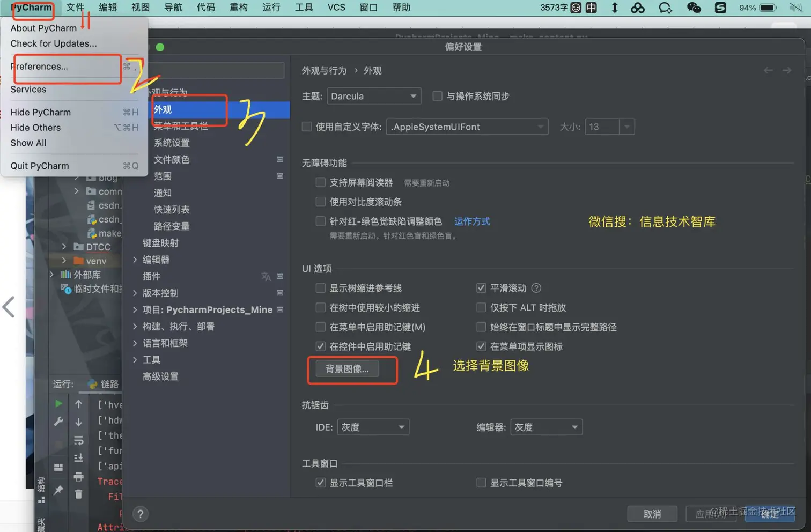This screenshot has height=532, width=811.
Task: Open the help question mark button
Action: pos(140,514)
